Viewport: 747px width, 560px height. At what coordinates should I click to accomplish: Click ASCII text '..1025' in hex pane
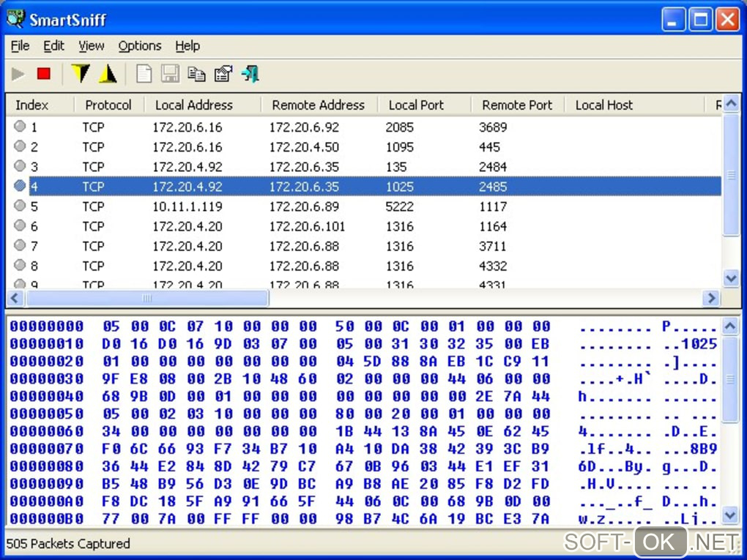(x=691, y=344)
